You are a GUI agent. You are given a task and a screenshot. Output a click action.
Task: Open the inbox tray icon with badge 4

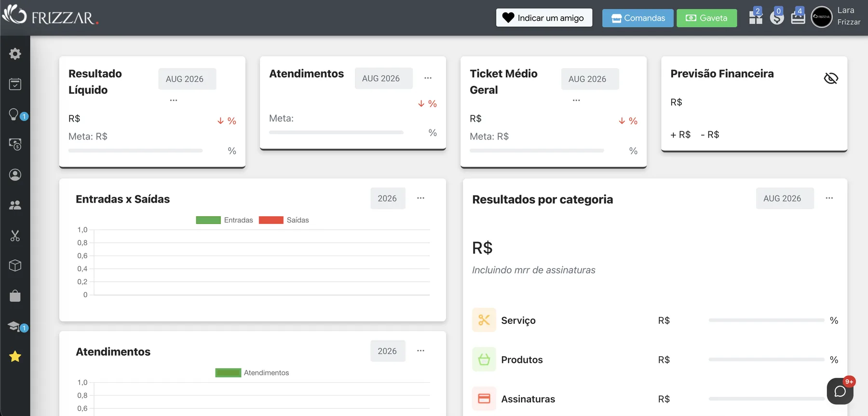pos(798,17)
